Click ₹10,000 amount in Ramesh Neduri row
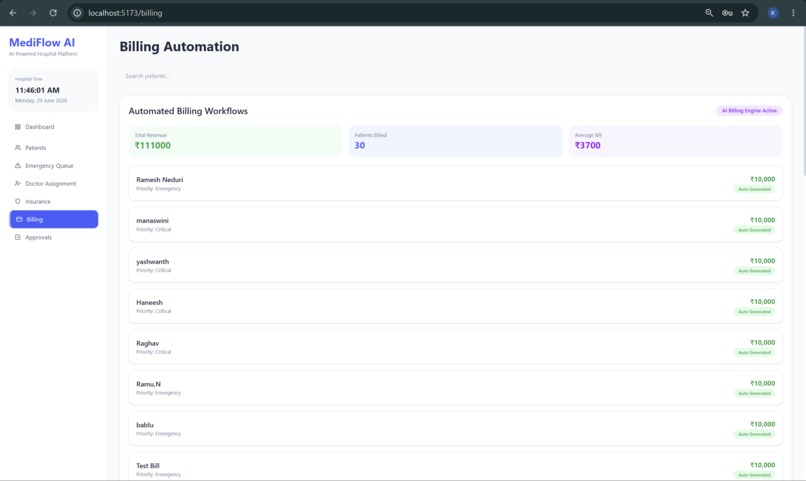The height and width of the screenshot is (481, 806). pos(762,179)
